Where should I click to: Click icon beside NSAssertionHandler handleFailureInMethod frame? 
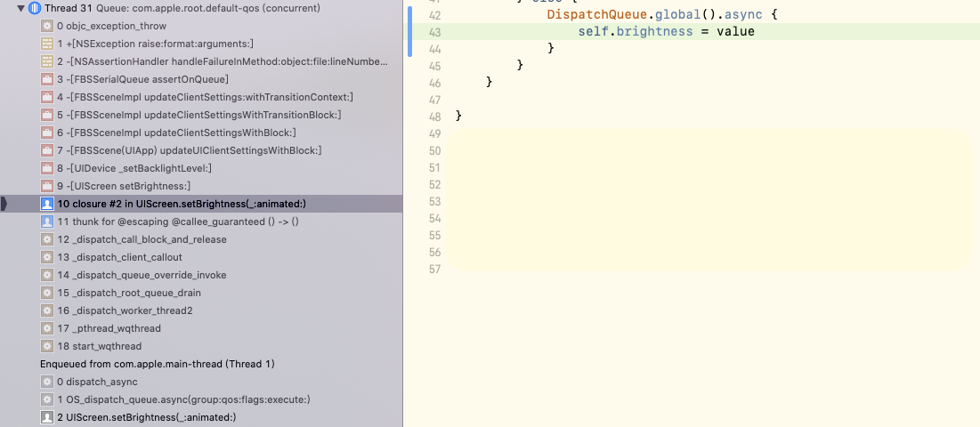click(47, 61)
